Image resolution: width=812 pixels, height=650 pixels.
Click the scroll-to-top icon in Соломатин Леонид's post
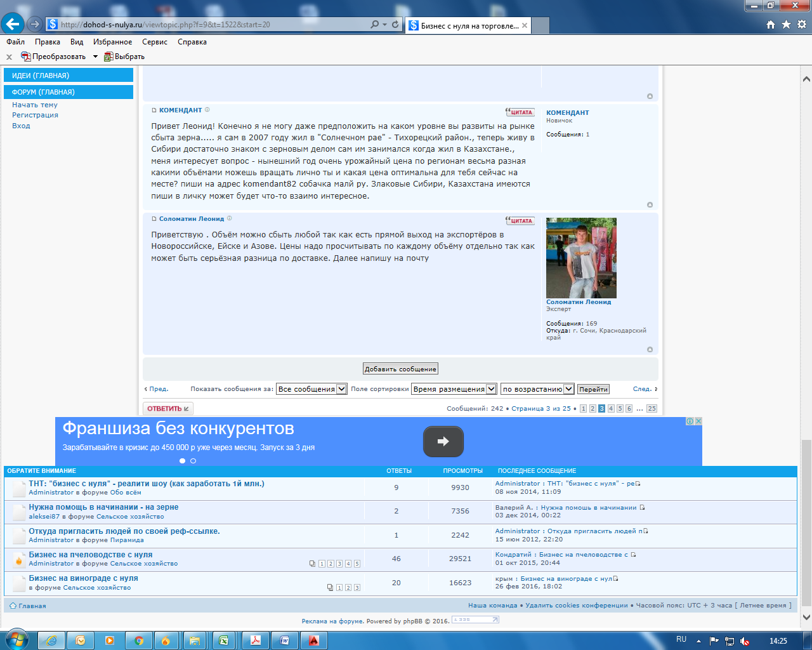(650, 350)
